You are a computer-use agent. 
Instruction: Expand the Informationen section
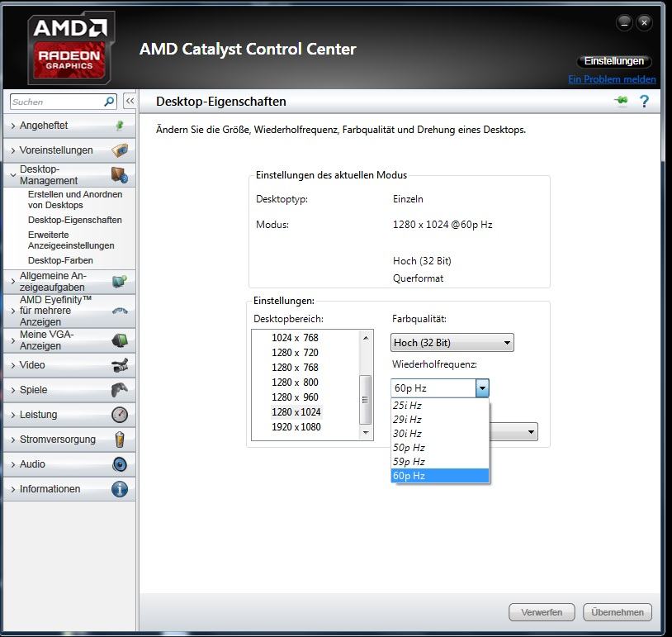(x=69, y=489)
